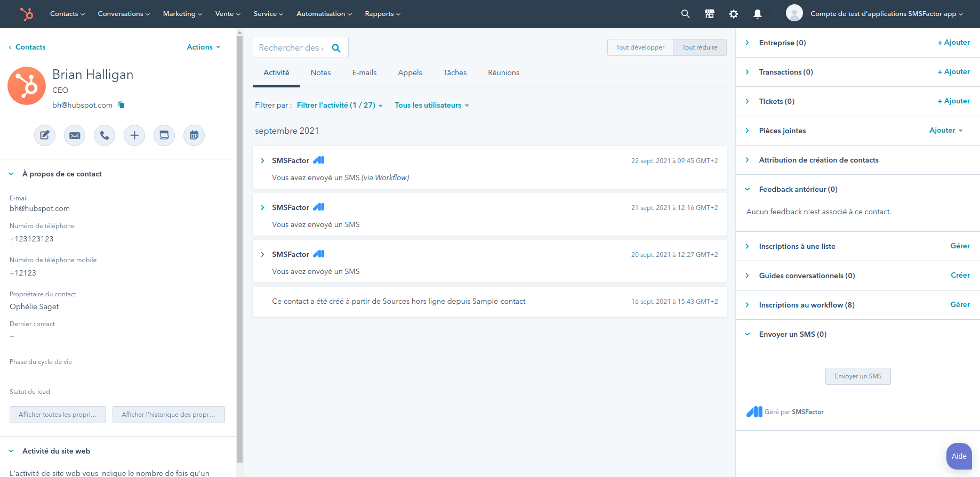The height and width of the screenshot is (477, 980).
Task: Open the Service menu
Action: coord(268,14)
